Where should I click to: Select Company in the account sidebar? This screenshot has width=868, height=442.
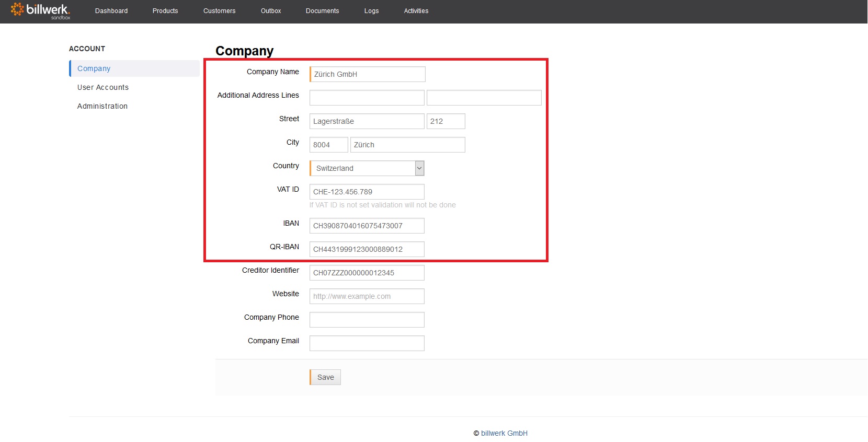pyautogui.click(x=134, y=68)
